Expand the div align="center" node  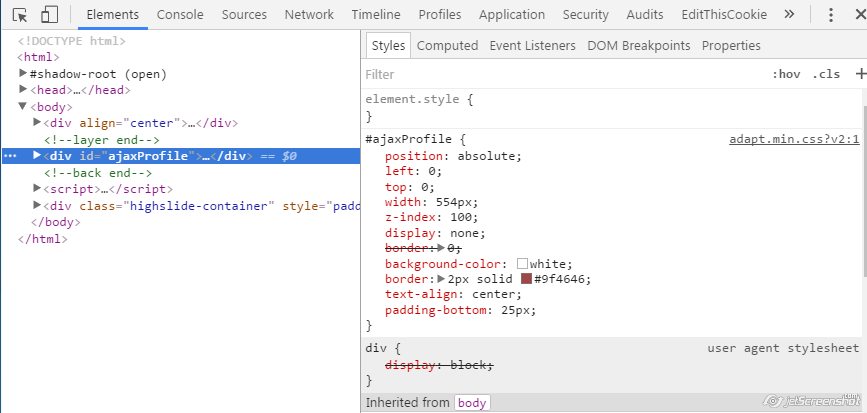(x=37, y=122)
